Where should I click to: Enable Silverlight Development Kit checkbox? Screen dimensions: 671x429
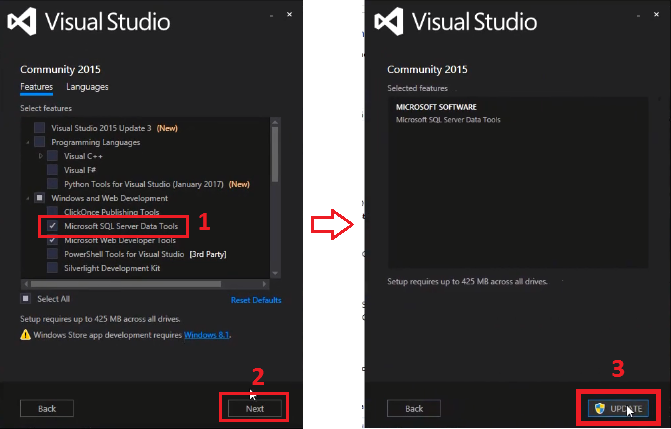coord(52,268)
